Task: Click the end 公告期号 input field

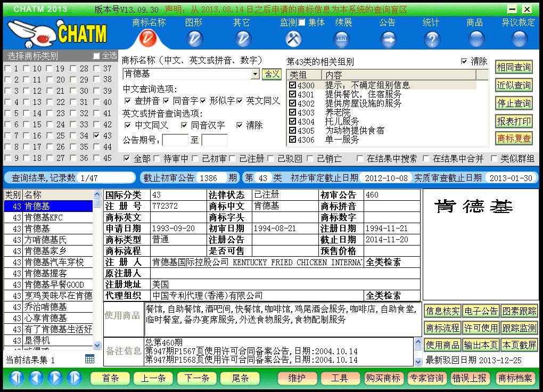Action: 215,140
